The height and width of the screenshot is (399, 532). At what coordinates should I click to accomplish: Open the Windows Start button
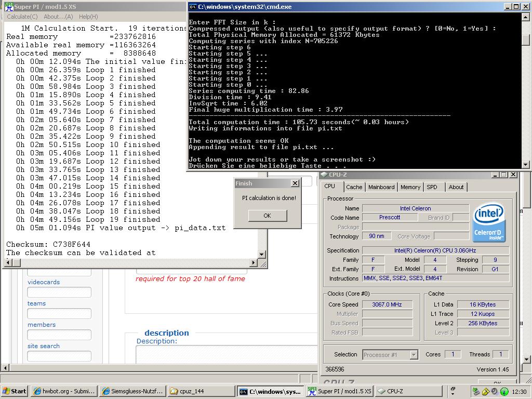point(14,391)
